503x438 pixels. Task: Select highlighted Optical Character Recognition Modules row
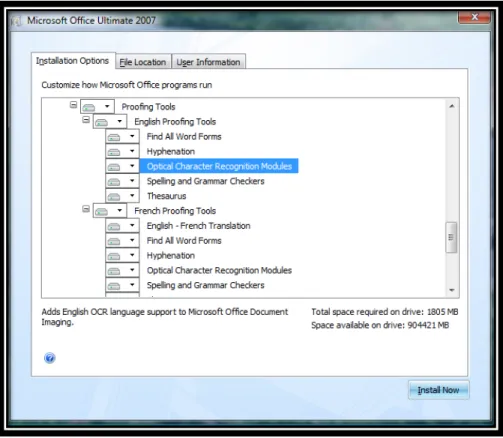219,166
